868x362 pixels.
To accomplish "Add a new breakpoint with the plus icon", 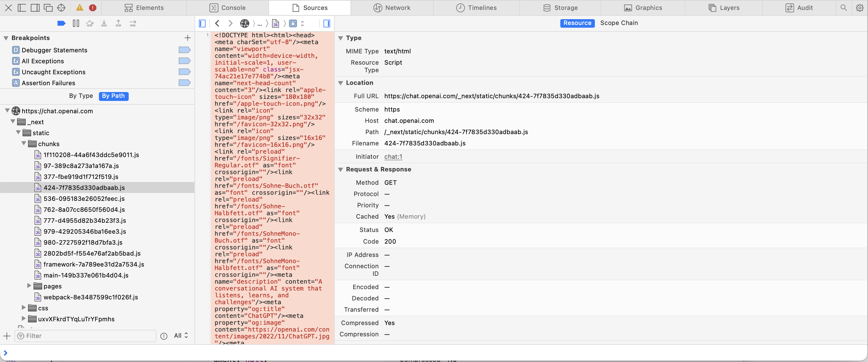I will tap(188, 38).
